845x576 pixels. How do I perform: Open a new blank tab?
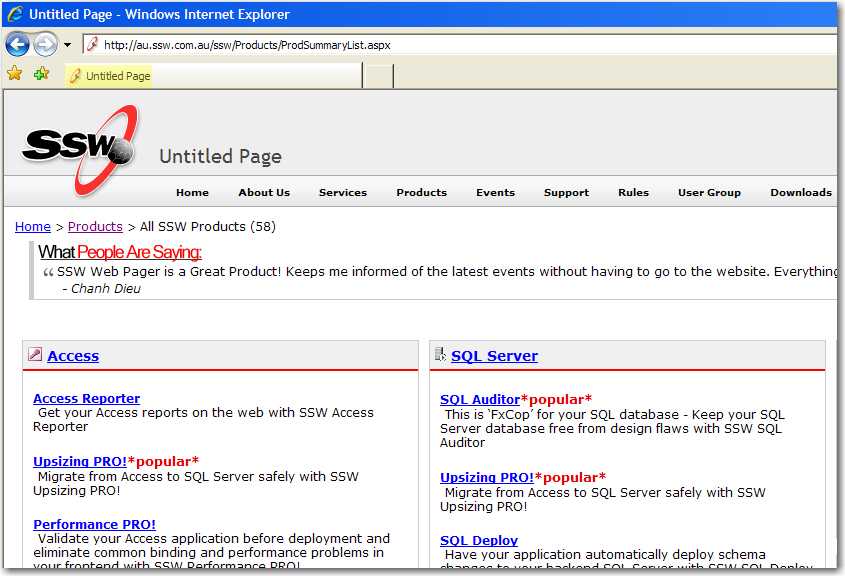[377, 76]
